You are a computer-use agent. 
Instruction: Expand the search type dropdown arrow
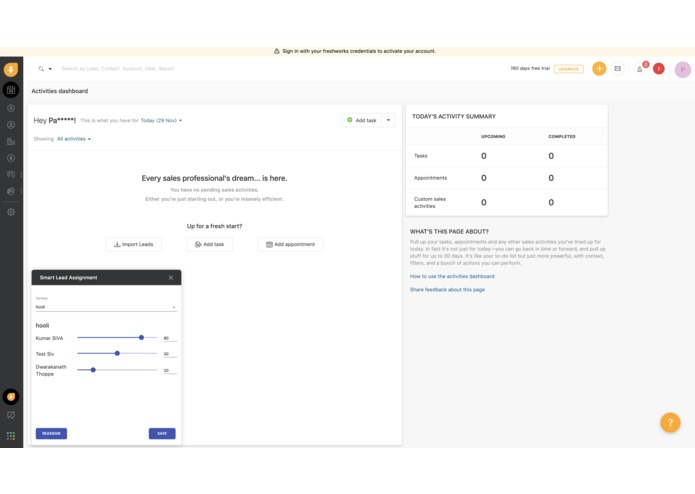coord(50,69)
